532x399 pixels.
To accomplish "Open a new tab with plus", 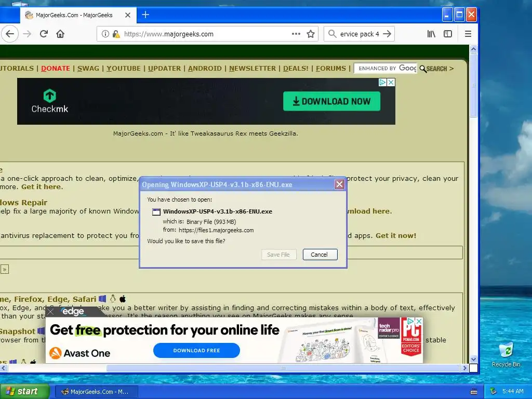I will [x=145, y=15].
